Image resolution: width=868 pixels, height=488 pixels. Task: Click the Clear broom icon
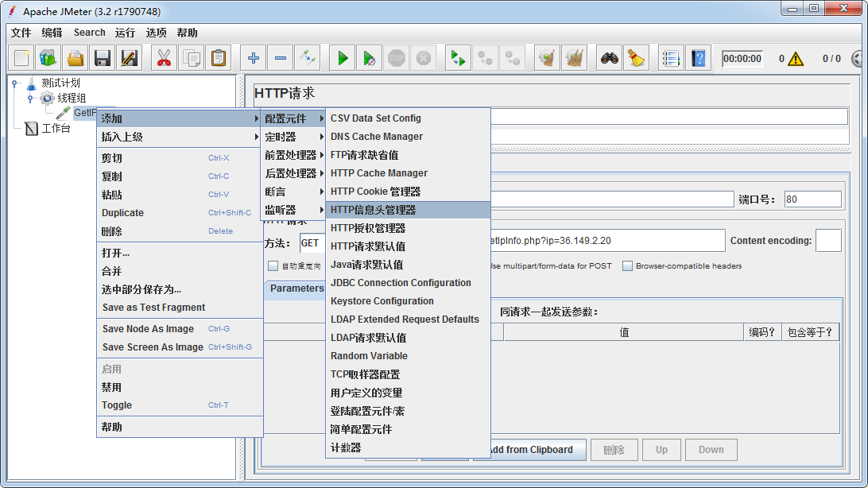point(548,58)
